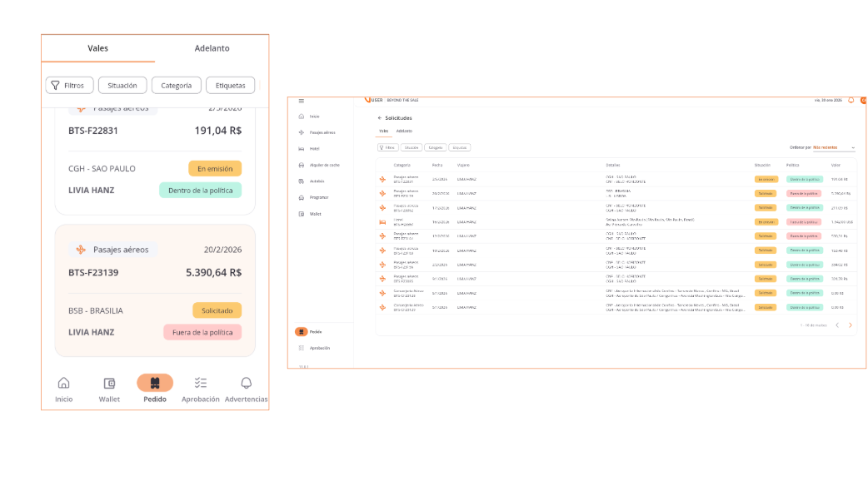Tap the Inicio home icon in bottom bar

coord(63,384)
